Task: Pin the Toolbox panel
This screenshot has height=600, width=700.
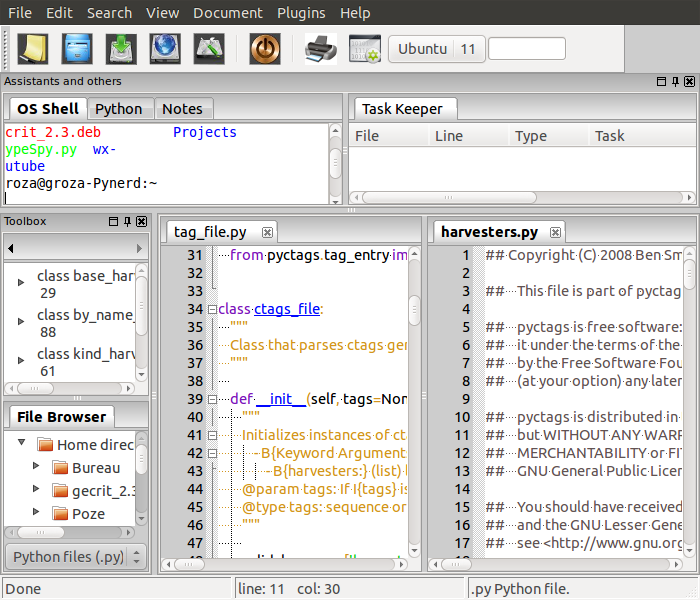Action: pyautogui.click(x=127, y=221)
